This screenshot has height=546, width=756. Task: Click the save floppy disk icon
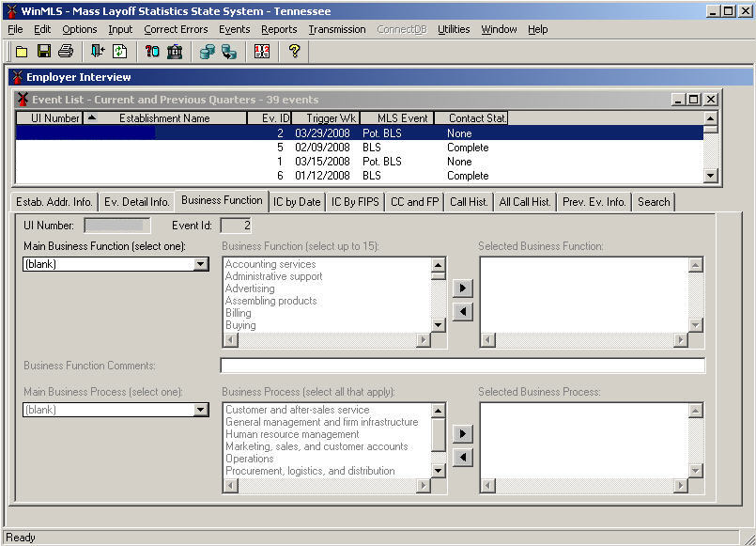[x=43, y=51]
